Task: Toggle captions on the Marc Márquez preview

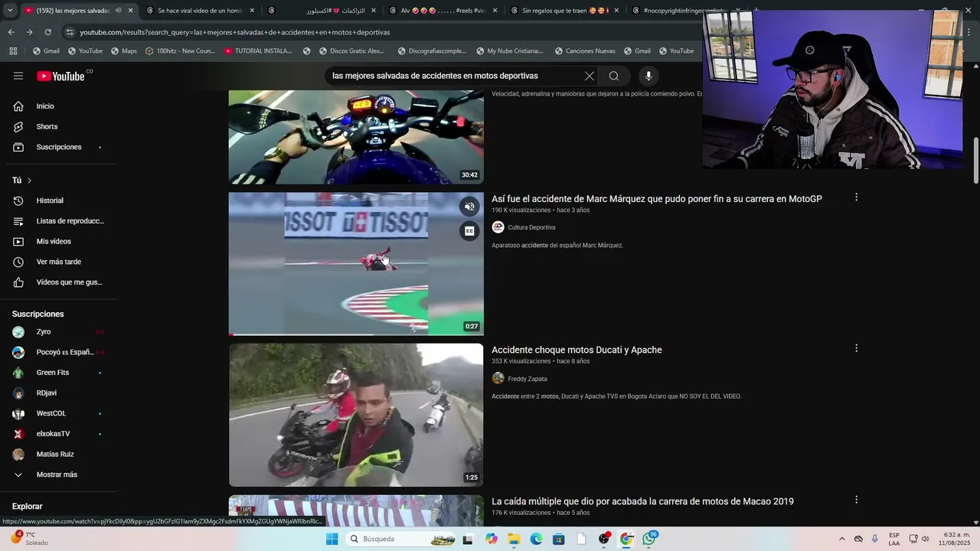Action: click(x=469, y=231)
